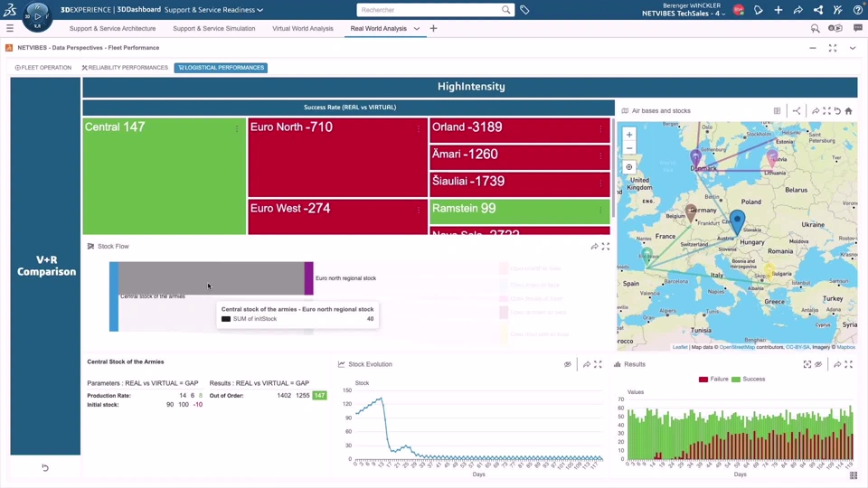Click the map zoom out minus button
The width and height of the screenshot is (868, 488).
click(x=629, y=148)
